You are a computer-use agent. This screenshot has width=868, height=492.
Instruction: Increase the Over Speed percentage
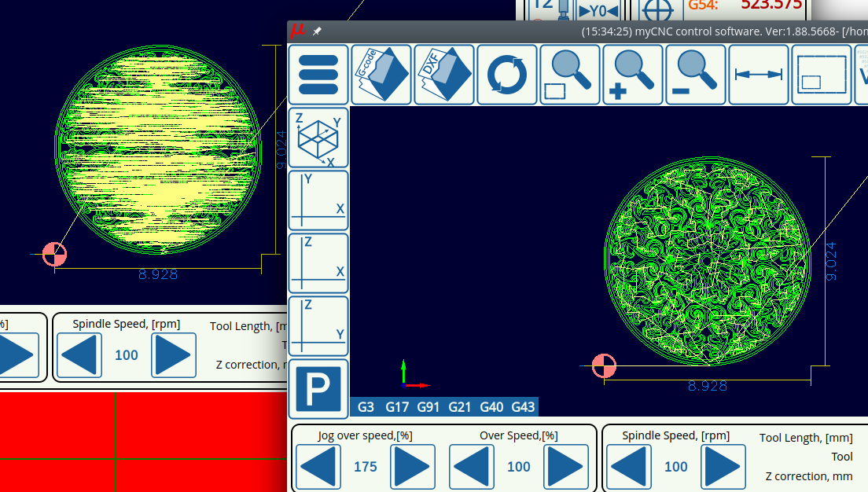(566, 467)
